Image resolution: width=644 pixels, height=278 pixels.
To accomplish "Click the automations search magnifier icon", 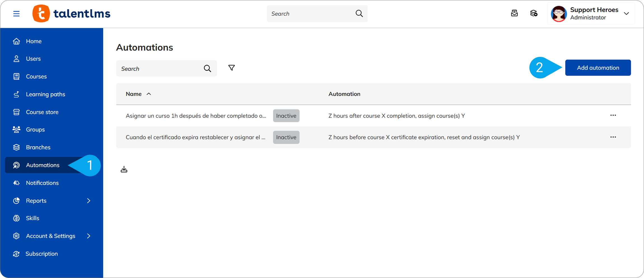I will tap(207, 68).
